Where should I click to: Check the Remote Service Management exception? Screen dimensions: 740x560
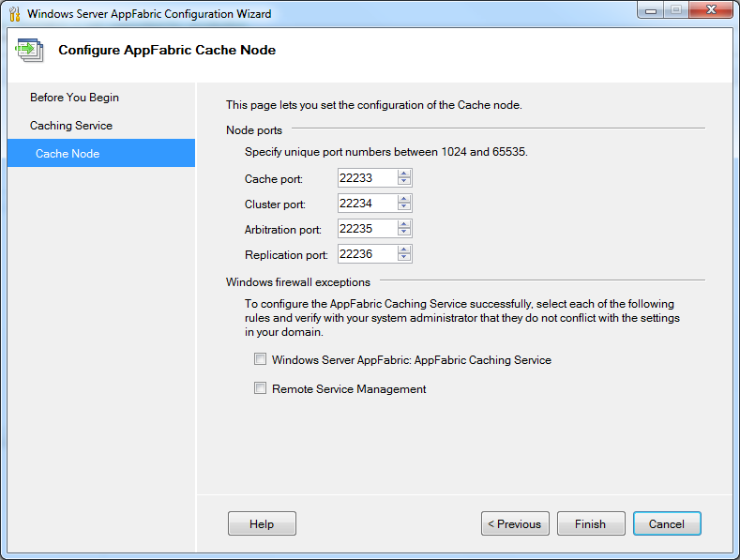click(x=260, y=388)
